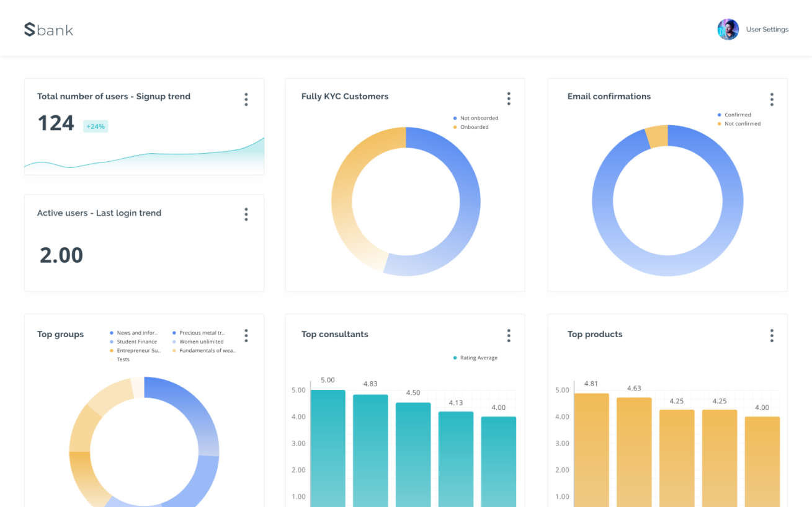Open kebab menu on Top products card

772,335
